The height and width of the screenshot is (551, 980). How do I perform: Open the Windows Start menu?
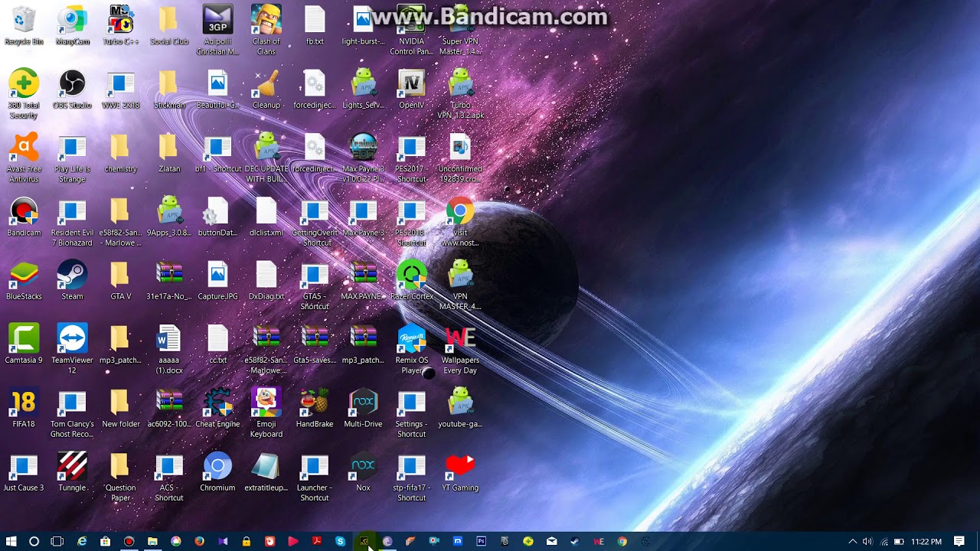click(11, 541)
